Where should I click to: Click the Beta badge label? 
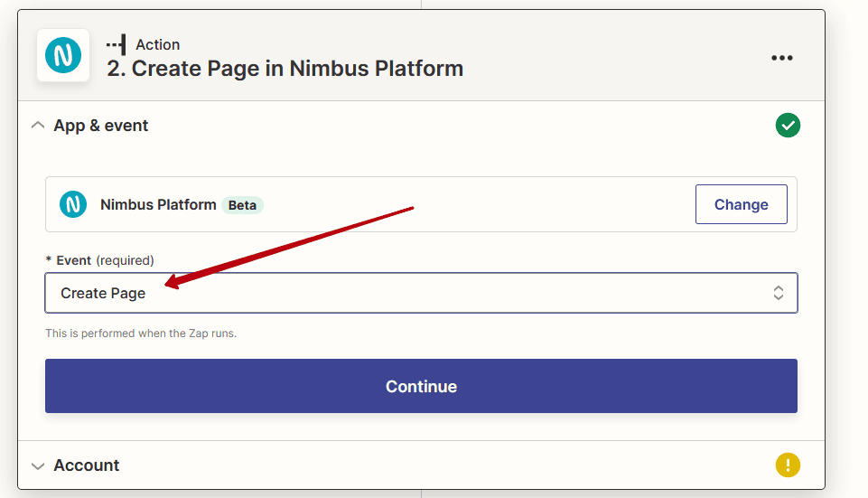242,205
